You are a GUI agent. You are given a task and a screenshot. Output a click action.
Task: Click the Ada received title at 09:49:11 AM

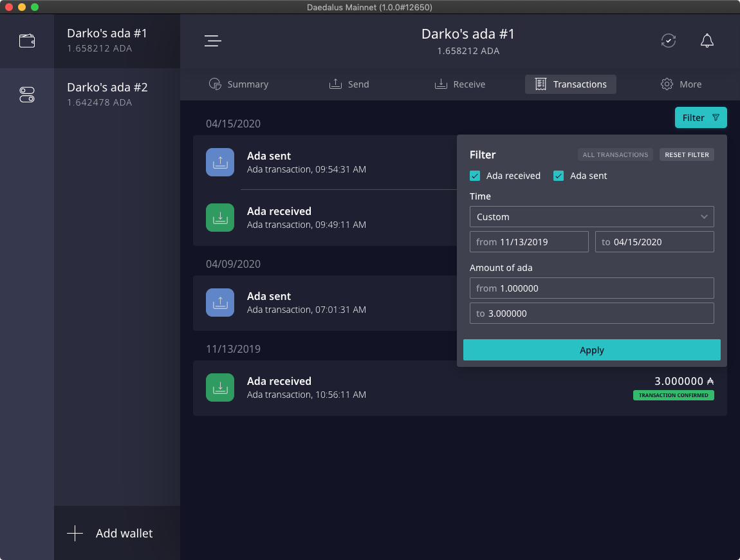pyautogui.click(x=279, y=211)
